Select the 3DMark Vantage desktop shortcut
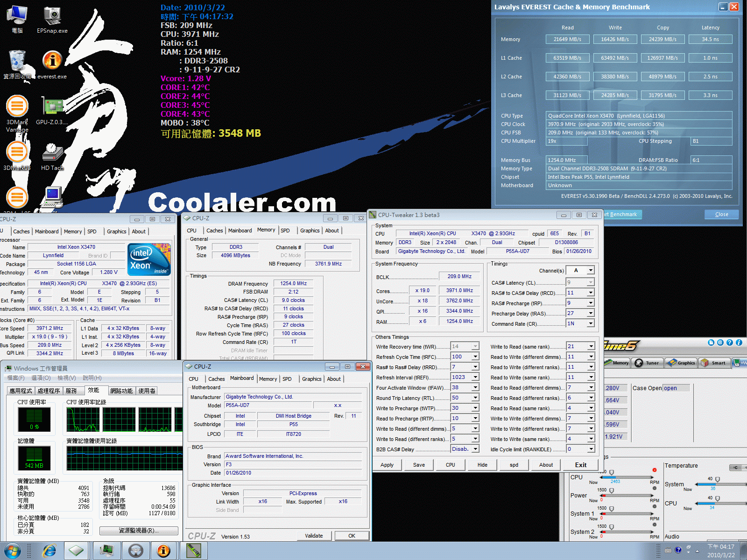Image resolution: width=747 pixels, height=560 pixels. (17, 113)
